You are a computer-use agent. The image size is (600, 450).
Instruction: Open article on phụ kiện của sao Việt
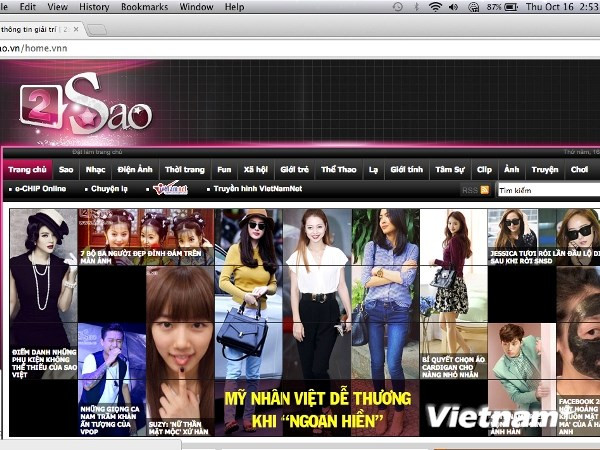(x=44, y=293)
